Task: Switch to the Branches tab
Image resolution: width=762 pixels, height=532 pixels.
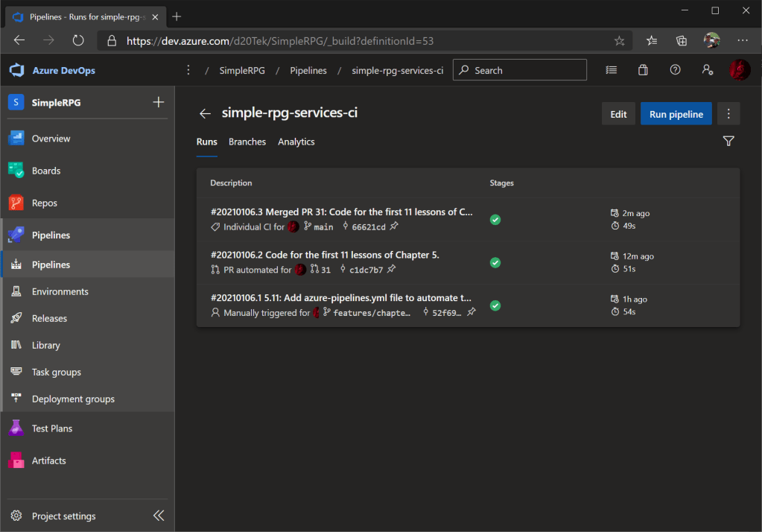Action: (x=247, y=142)
